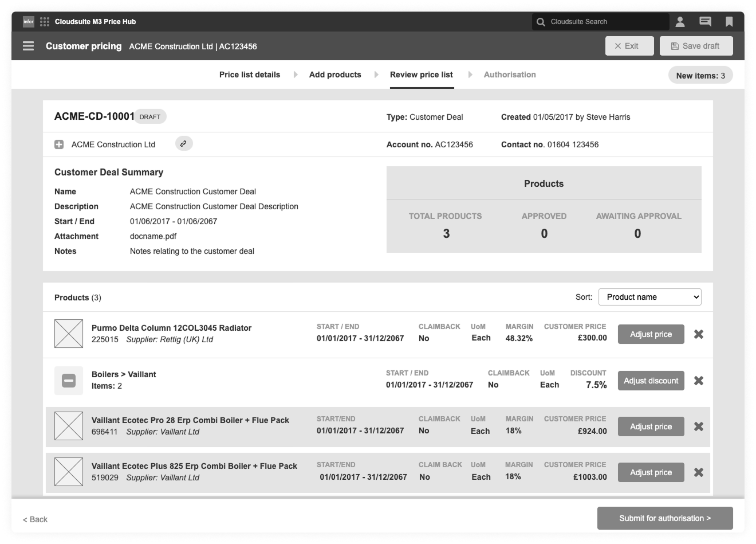Open the hamburger navigation menu

click(x=28, y=46)
